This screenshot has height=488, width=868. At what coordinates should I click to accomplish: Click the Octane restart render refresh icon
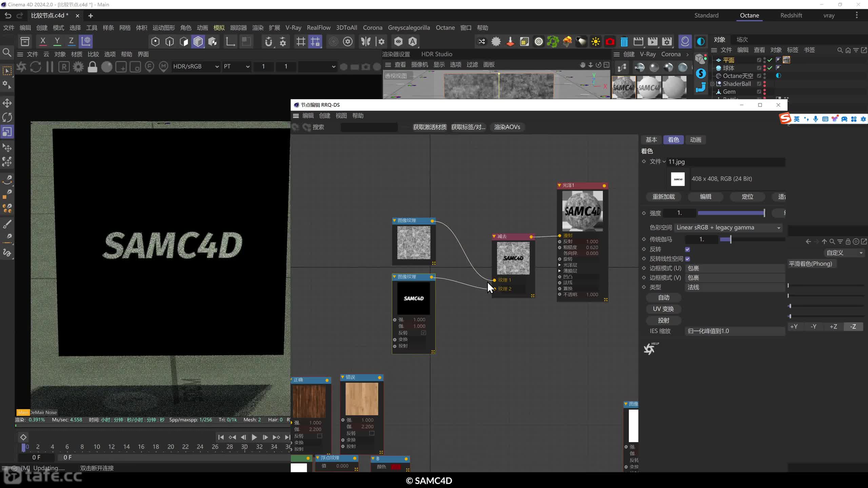coord(36,67)
